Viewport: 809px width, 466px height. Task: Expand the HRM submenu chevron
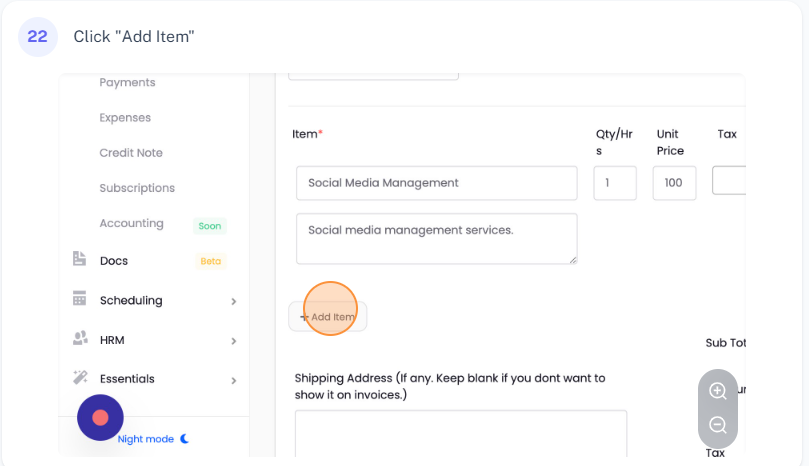tap(233, 341)
